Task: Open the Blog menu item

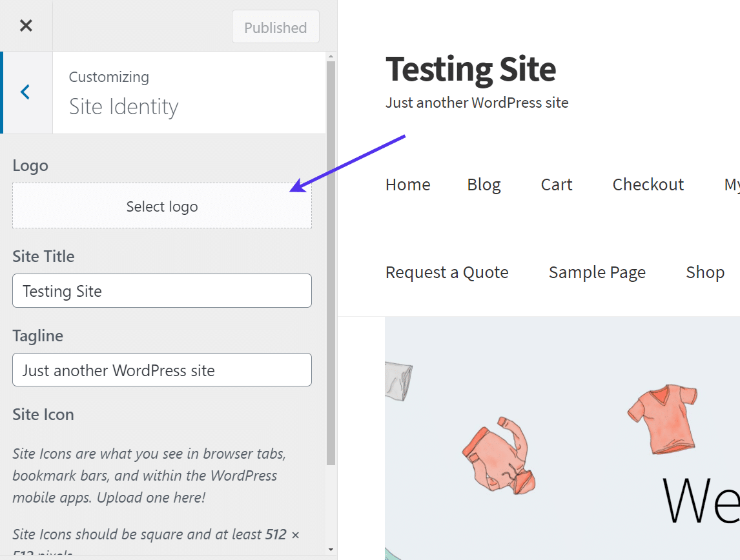Action: 484,185
